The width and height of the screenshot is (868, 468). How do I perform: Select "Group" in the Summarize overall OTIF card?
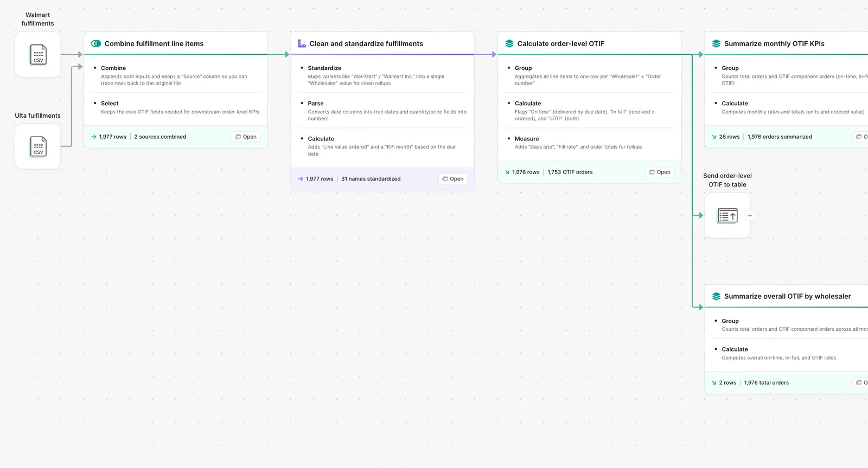pos(730,321)
